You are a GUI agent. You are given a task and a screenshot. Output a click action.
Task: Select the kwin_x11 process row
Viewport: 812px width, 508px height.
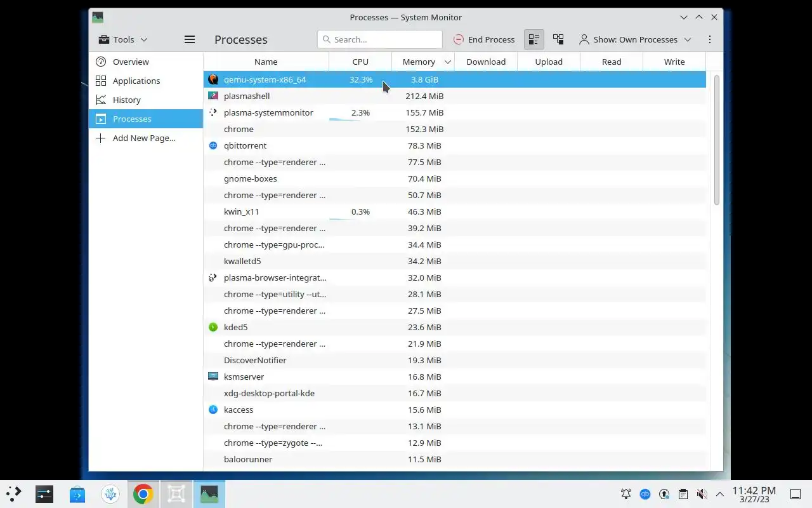tap(454, 211)
